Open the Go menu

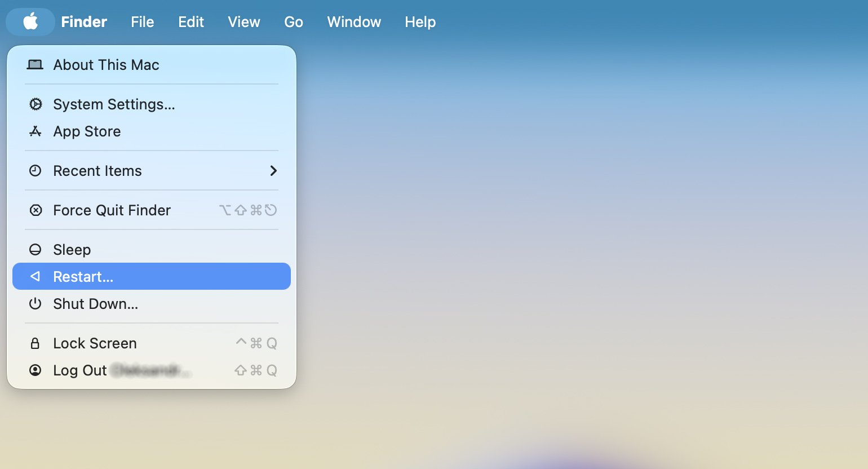(294, 22)
